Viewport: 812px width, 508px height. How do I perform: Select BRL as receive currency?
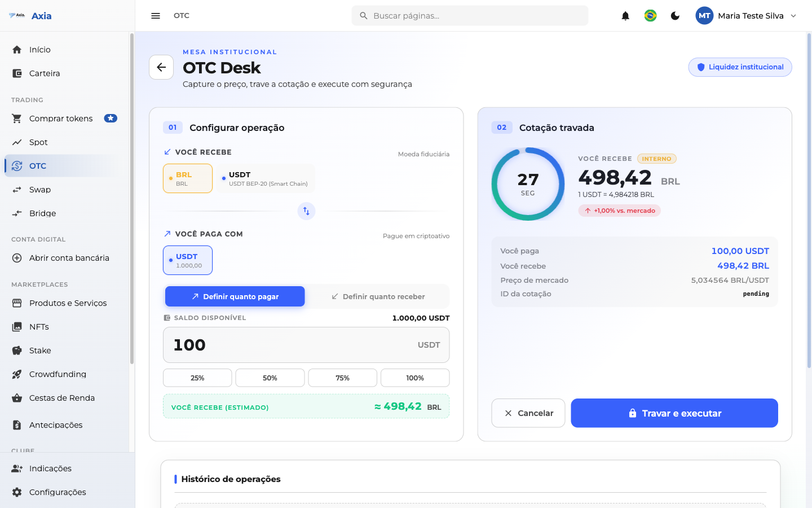point(188,178)
